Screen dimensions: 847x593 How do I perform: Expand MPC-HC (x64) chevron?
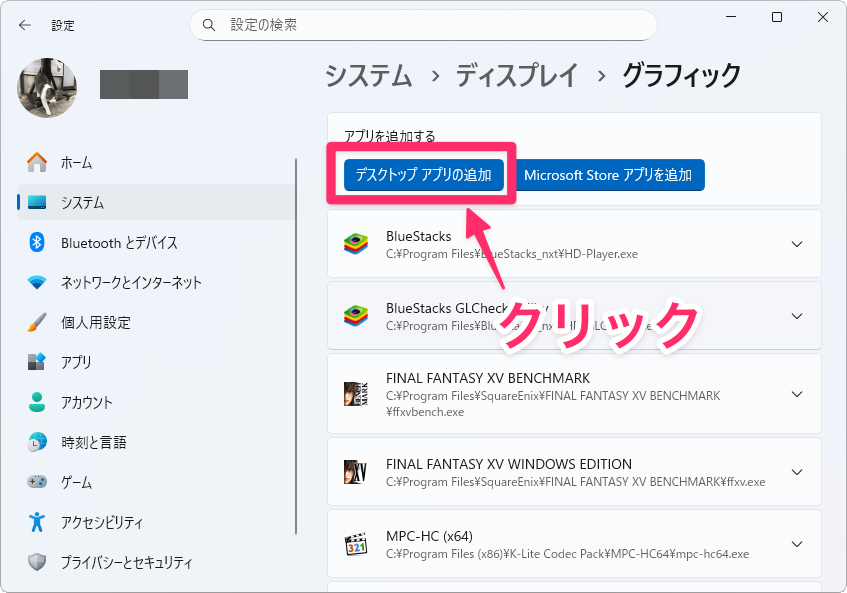797,544
